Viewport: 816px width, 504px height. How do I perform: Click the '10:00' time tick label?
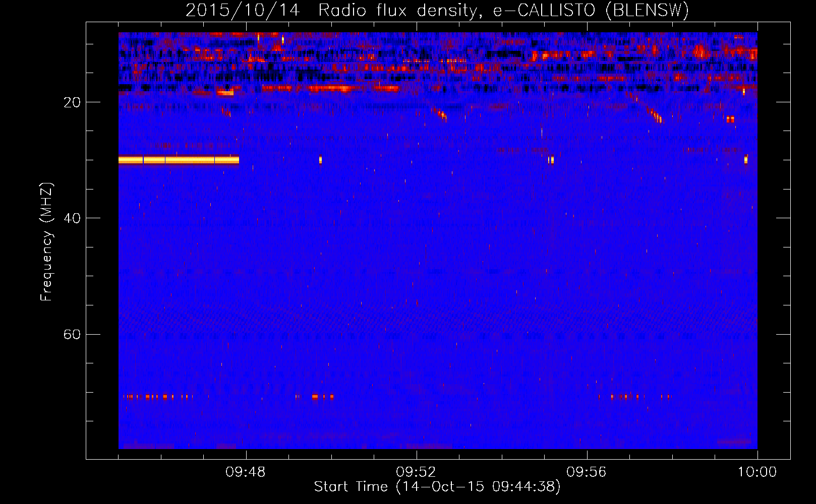click(x=757, y=472)
